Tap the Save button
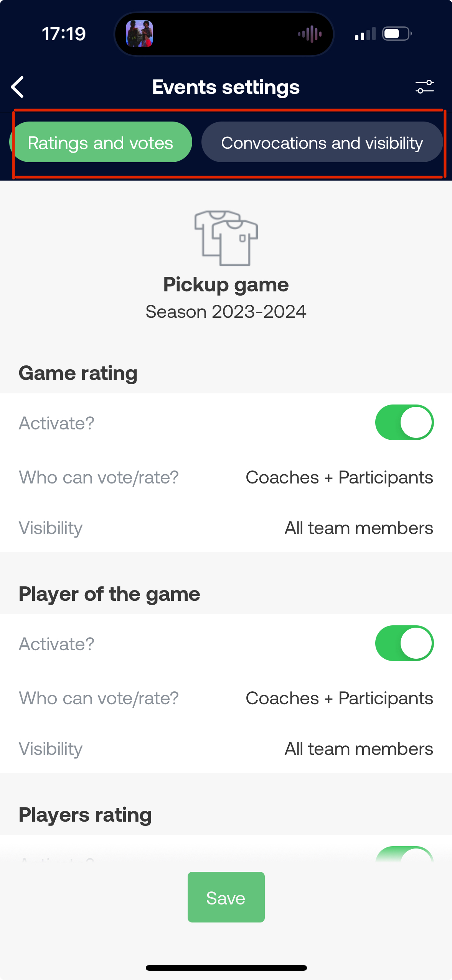The width and height of the screenshot is (452, 980). click(226, 897)
